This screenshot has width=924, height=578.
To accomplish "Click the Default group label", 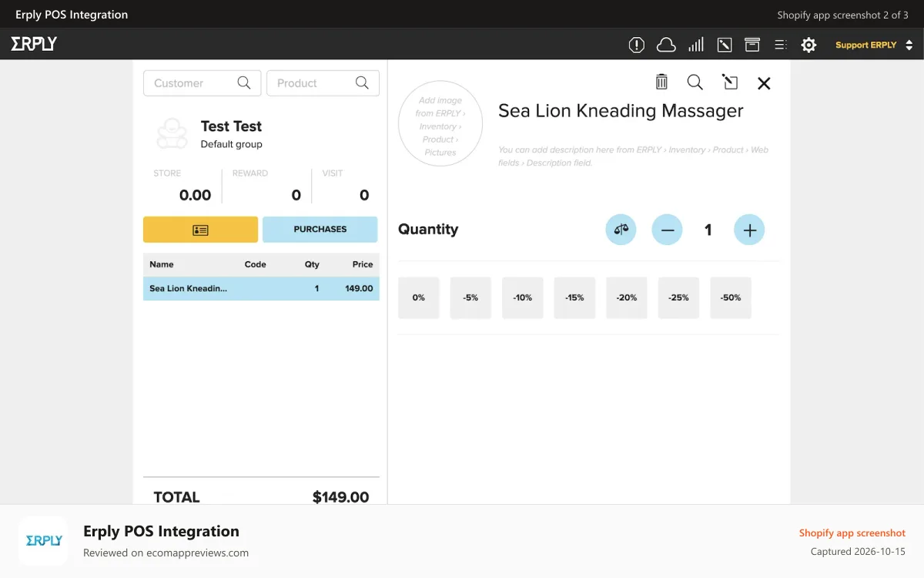I will click(x=231, y=144).
